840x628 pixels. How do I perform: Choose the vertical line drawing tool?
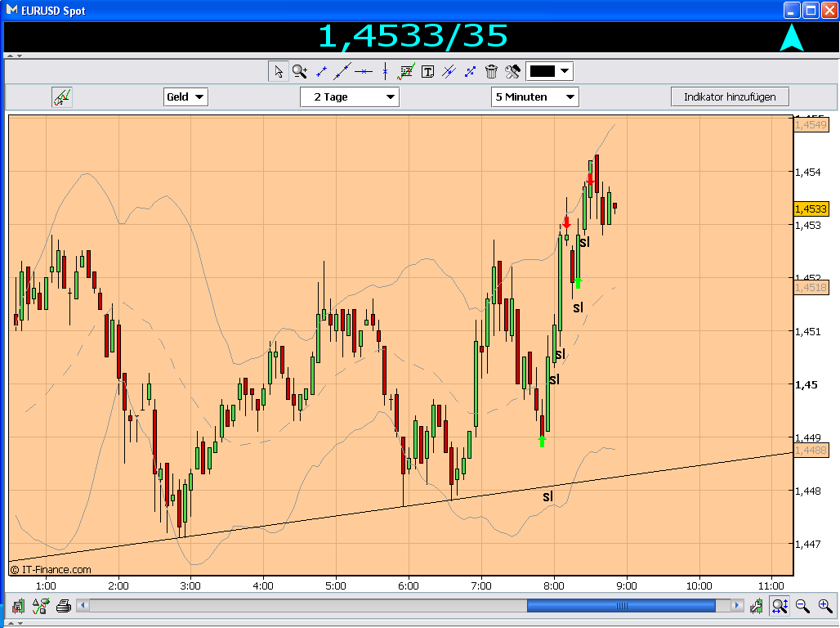385,71
